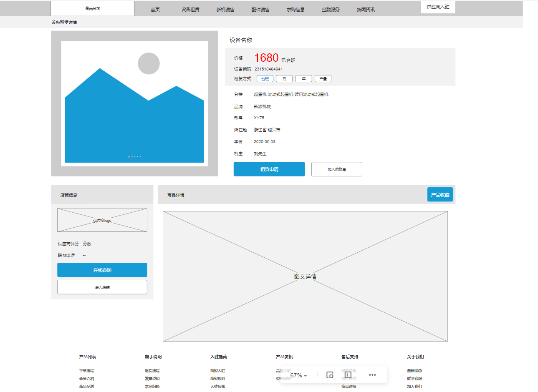Select the 台班 rental method option
This screenshot has width=538, height=392.
click(265, 79)
